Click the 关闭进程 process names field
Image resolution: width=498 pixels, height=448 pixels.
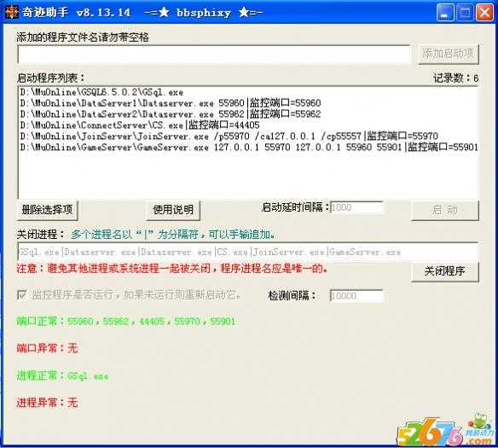248,252
